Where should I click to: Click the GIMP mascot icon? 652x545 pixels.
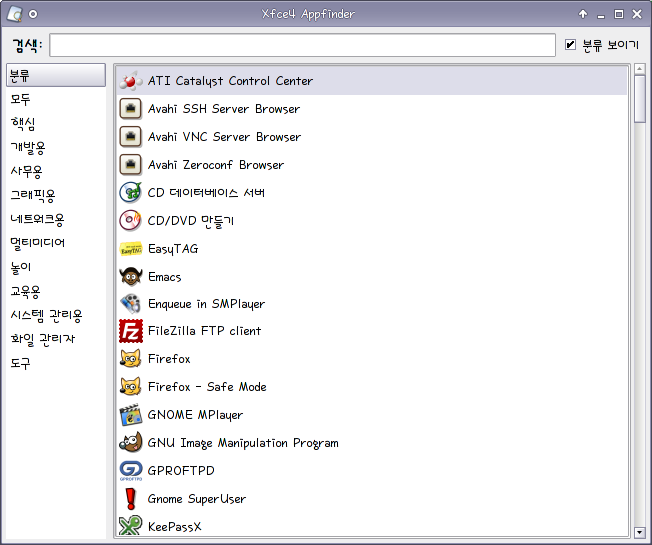tap(131, 443)
